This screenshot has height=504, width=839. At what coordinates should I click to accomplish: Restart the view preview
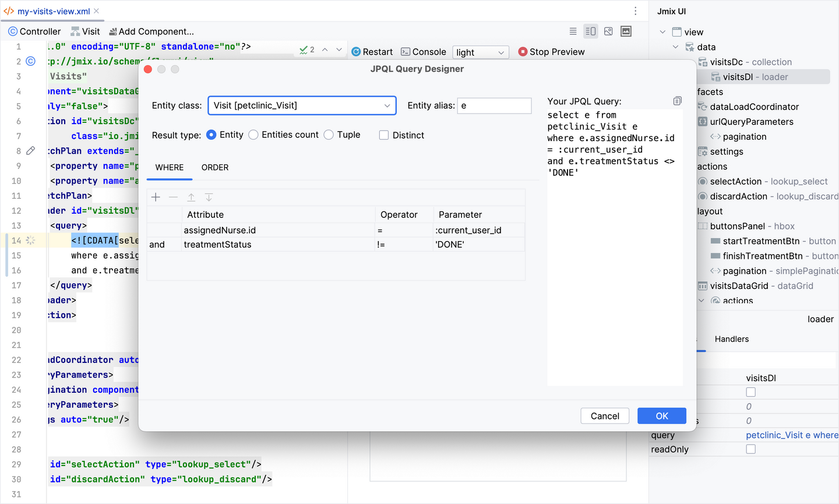(x=372, y=52)
